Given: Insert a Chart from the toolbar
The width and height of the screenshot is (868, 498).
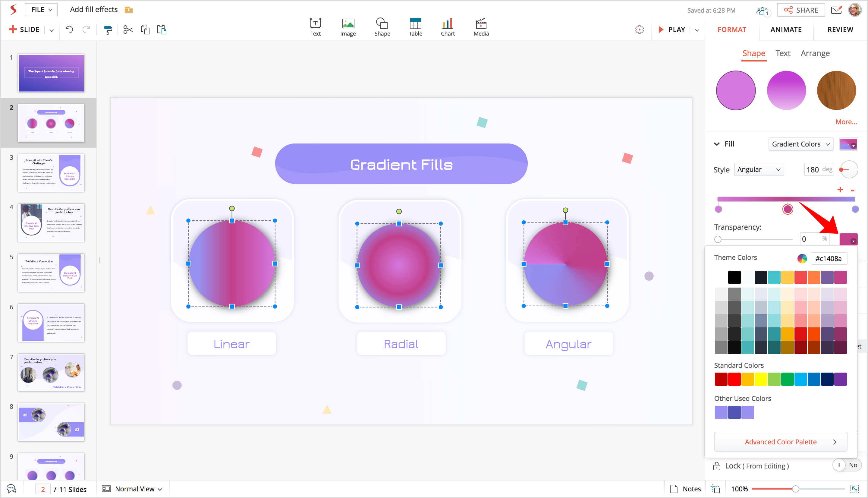Looking at the screenshot, I should [448, 27].
